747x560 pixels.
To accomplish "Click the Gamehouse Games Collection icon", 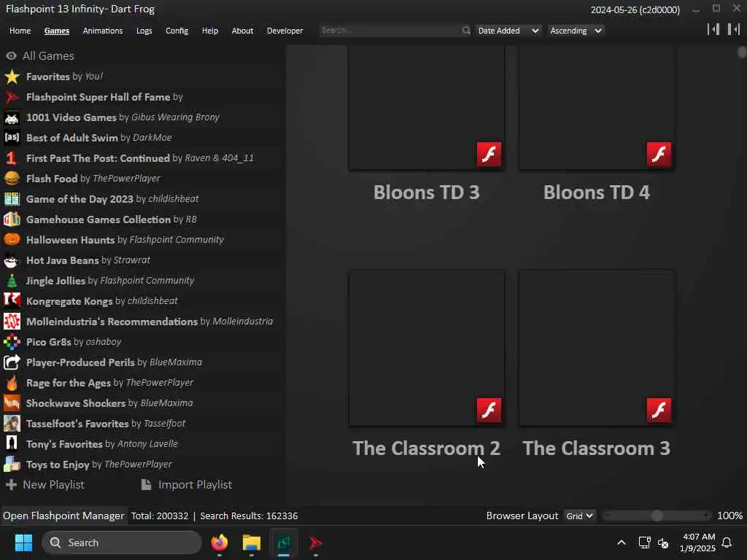I will [12, 219].
